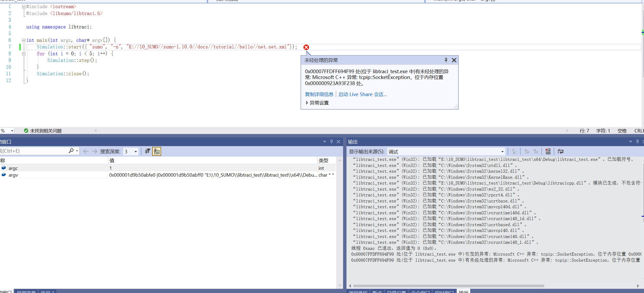
Task: Click the clear all output icon
Action: (548, 151)
